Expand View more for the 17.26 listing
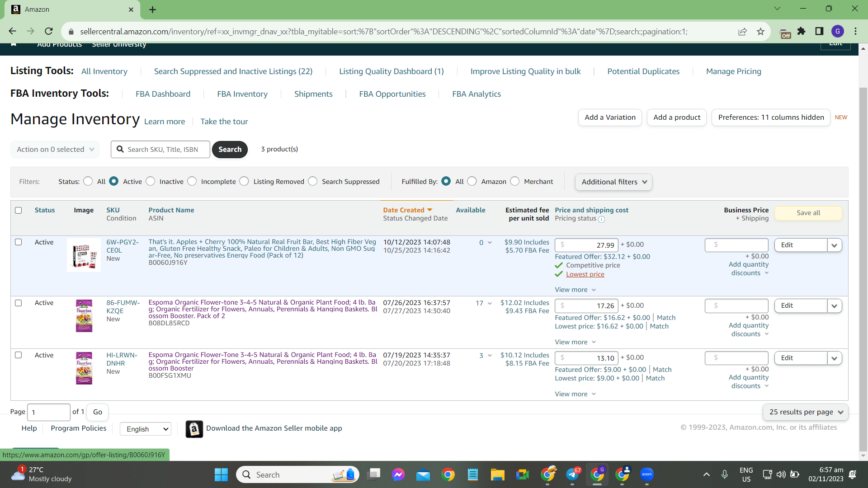868x488 pixels. tap(576, 342)
